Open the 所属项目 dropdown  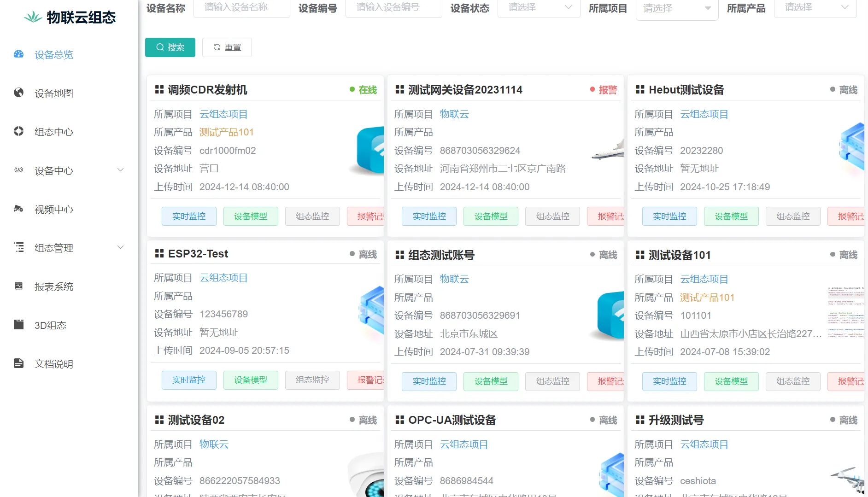677,9
